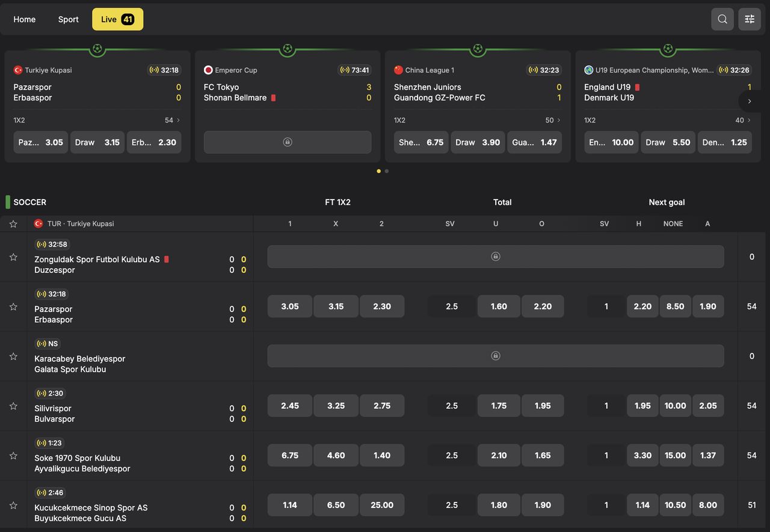Star the Silivrispor vs Bulvarspor match
The height and width of the screenshot is (532, 770).
point(13,406)
